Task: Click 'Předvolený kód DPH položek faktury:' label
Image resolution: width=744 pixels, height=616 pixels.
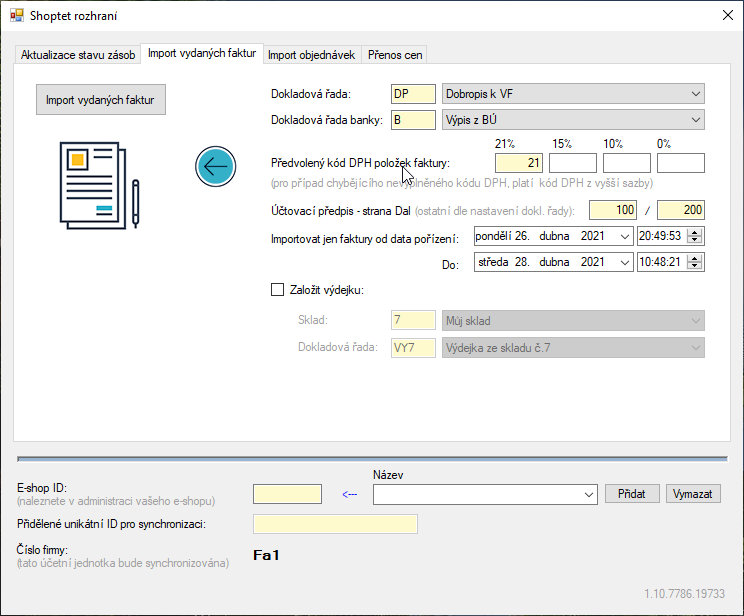Action: [360, 163]
